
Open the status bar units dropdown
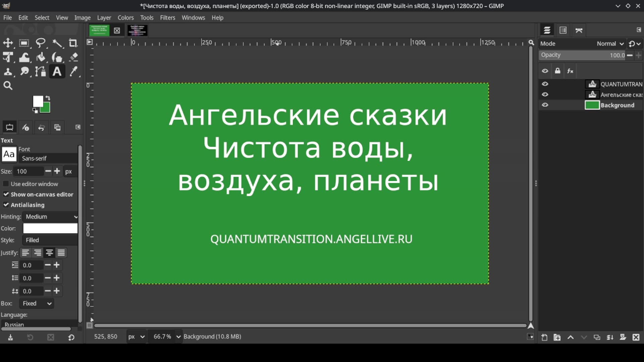pos(136,337)
